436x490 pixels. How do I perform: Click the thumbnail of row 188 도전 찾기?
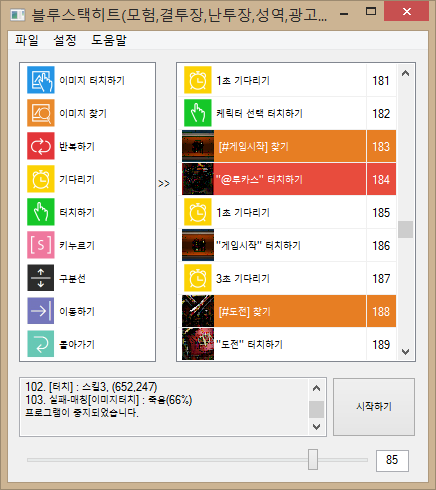tap(198, 311)
